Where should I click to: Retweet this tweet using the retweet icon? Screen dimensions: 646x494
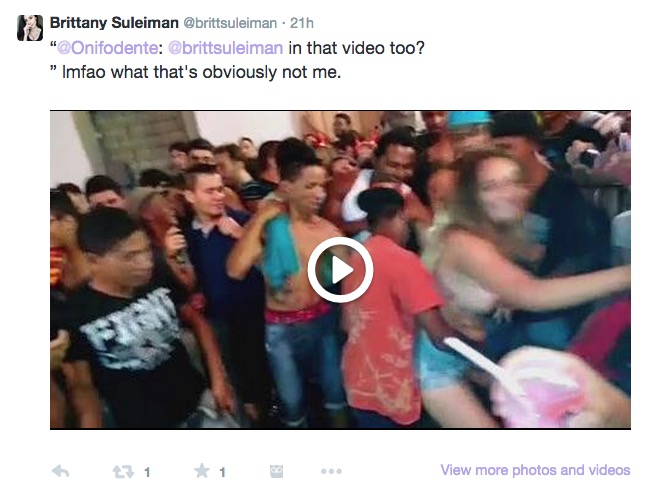point(123,471)
